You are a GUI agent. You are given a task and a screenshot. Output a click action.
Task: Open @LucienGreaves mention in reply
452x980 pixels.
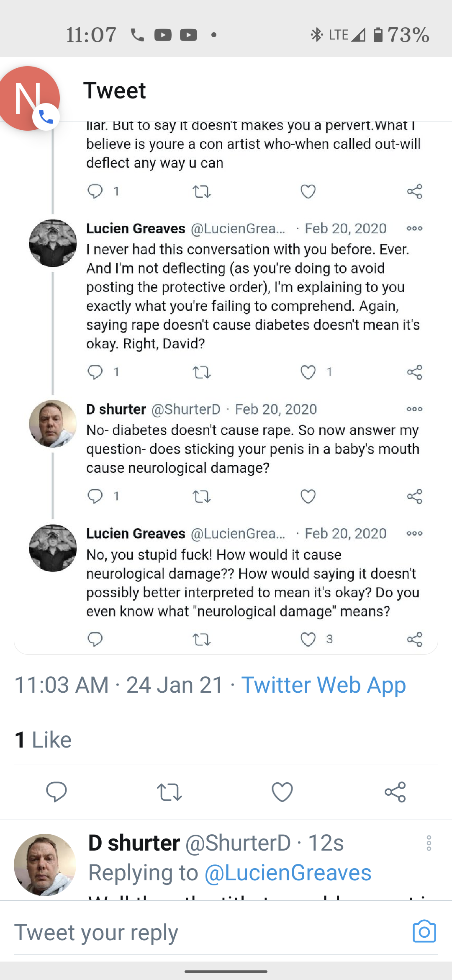(x=288, y=873)
